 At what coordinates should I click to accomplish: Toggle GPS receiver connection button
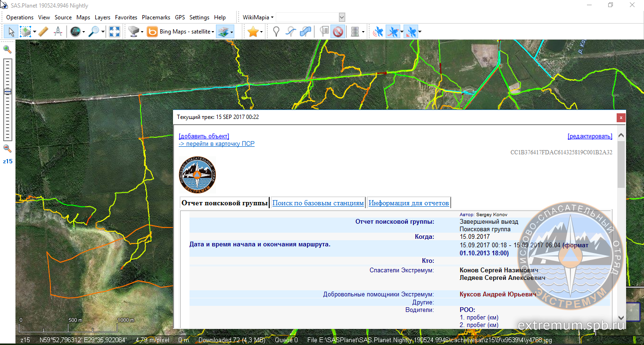click(x=378, y=32)
